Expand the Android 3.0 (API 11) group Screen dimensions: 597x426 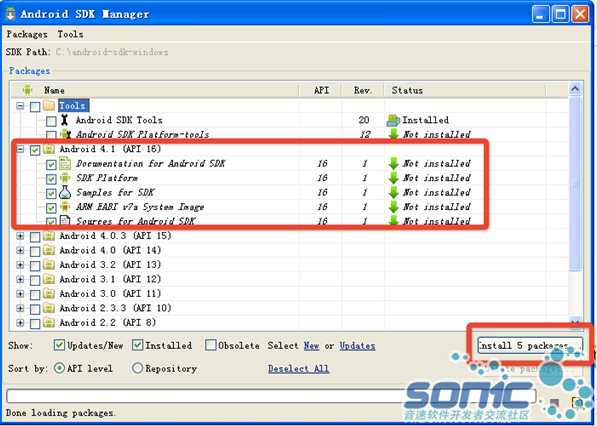click(x=20, y=294)
